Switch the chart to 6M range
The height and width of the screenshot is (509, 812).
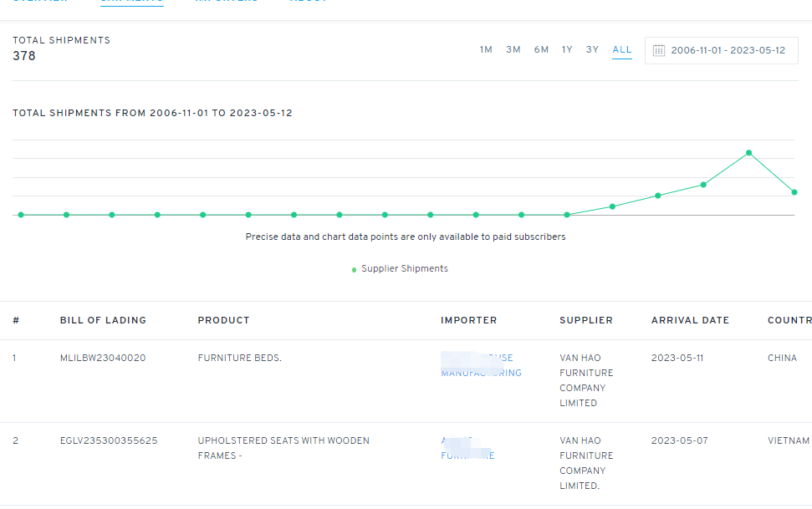tap(541, 49)
